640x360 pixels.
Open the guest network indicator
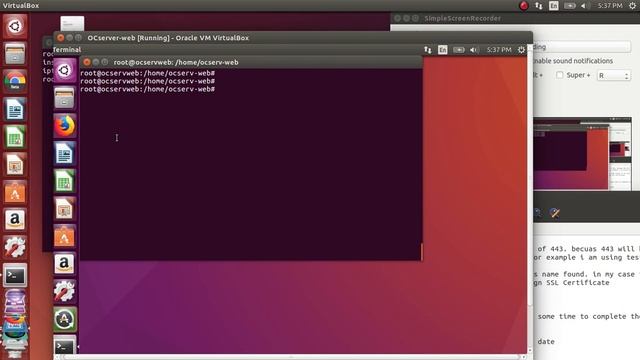(x=427, y=50)
